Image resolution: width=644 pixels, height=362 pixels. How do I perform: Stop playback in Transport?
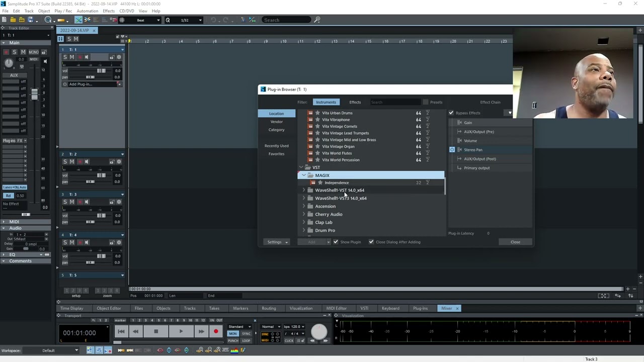click(156, 331)
